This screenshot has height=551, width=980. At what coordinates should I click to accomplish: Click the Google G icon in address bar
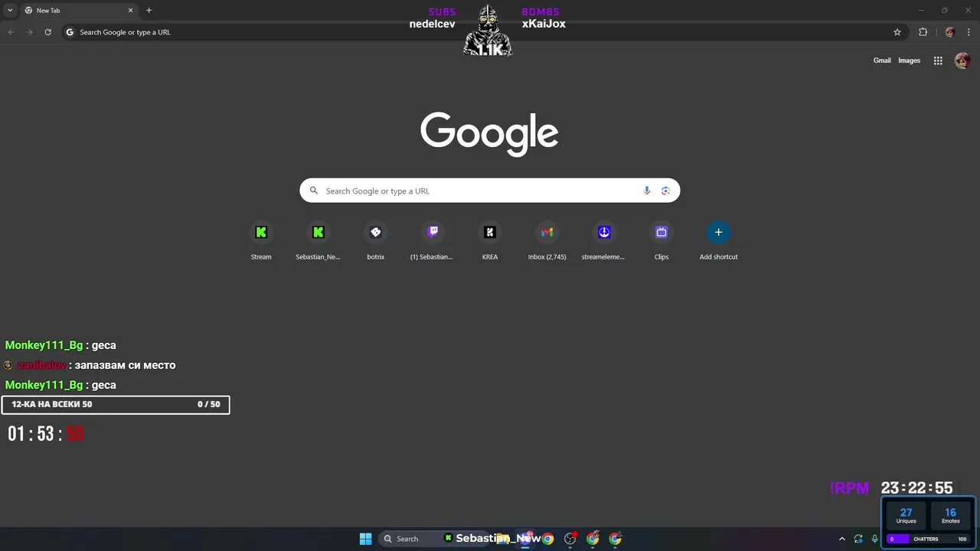pos(70,32)
